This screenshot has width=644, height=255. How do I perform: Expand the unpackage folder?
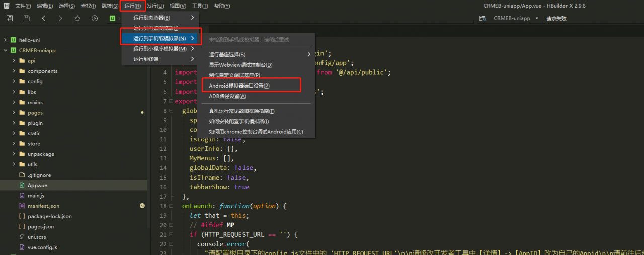(x=14, y=154)
